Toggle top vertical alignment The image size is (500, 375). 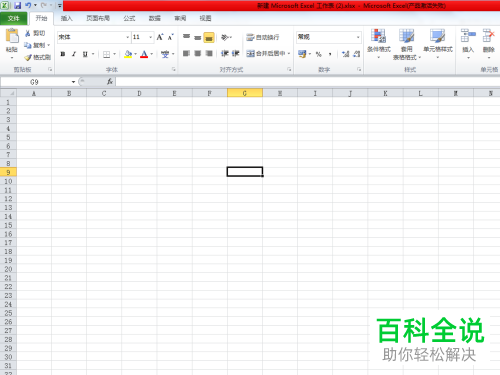click(186, 37)
